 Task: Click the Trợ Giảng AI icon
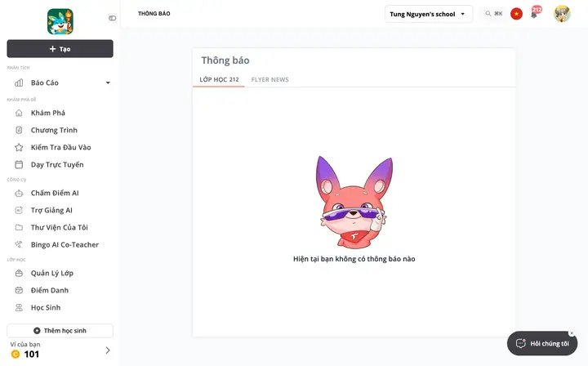[19, 211]
